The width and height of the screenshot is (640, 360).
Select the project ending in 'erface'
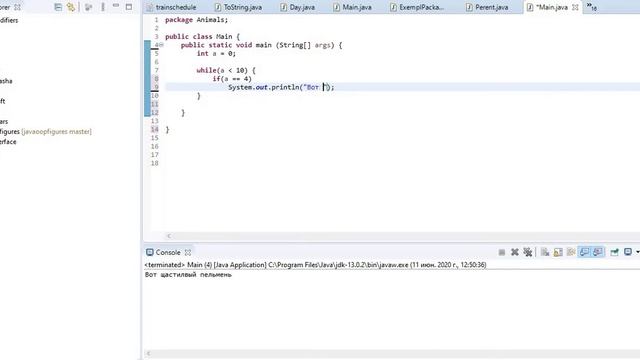[8, 142]
